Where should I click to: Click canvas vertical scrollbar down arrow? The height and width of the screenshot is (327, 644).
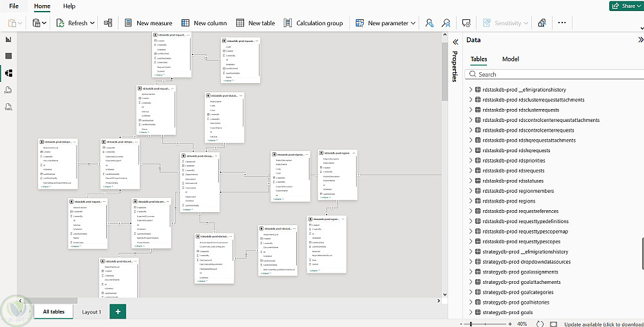point(444,295)
